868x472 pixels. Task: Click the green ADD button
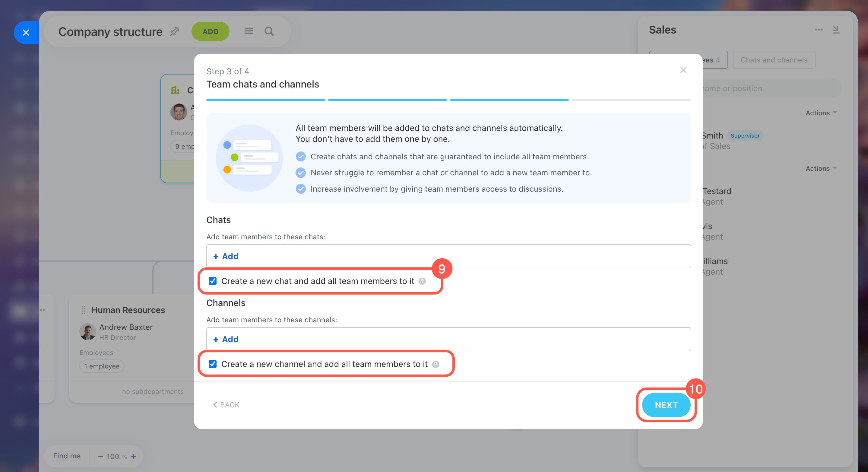[x=210, y=31]
